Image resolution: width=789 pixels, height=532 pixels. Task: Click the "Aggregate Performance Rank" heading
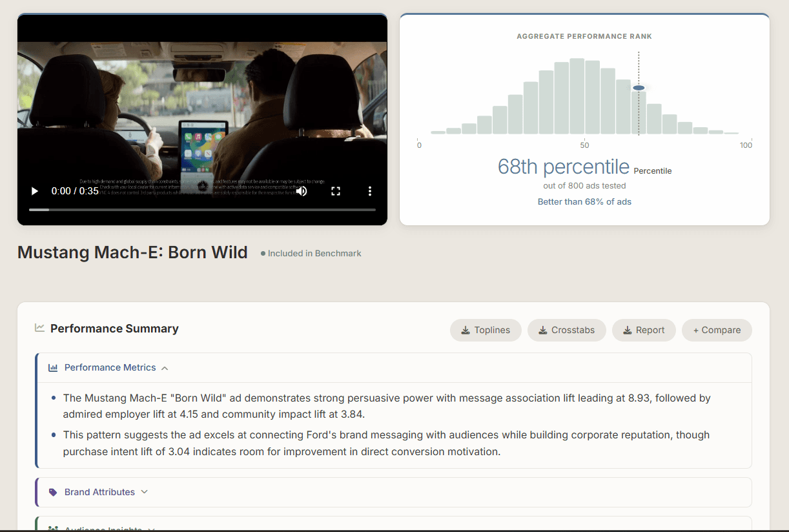tap(584, 37)
